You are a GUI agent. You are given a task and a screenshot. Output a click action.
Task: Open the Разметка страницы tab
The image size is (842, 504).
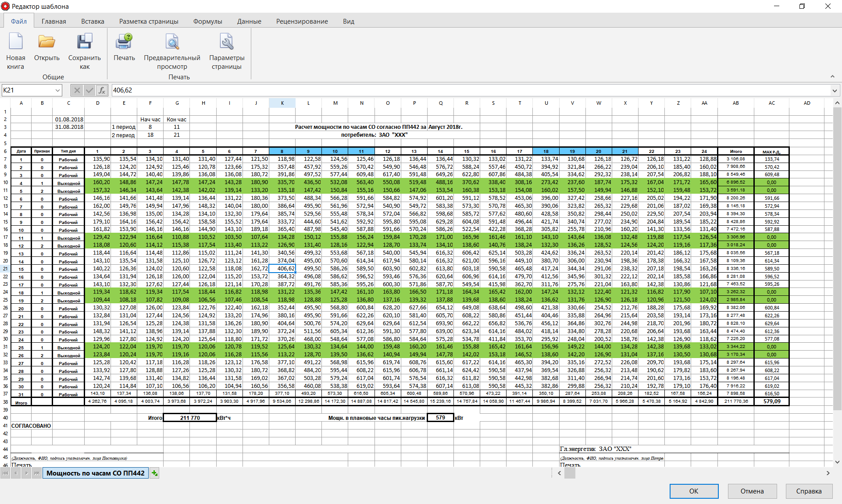[149, 21]
